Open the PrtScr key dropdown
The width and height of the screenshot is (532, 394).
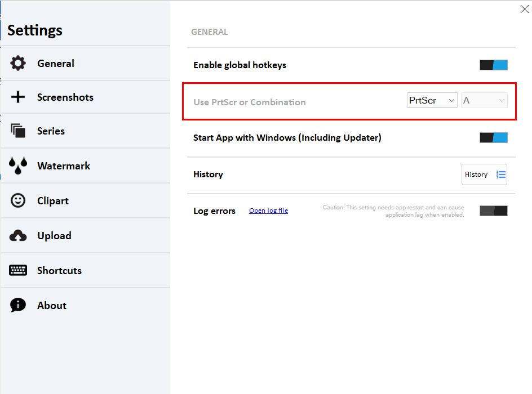tap(432, 100)
